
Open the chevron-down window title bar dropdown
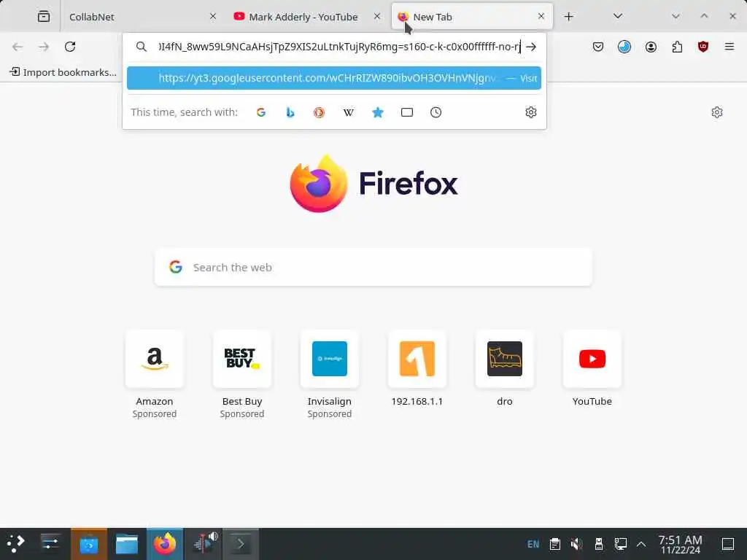(676, 16)
